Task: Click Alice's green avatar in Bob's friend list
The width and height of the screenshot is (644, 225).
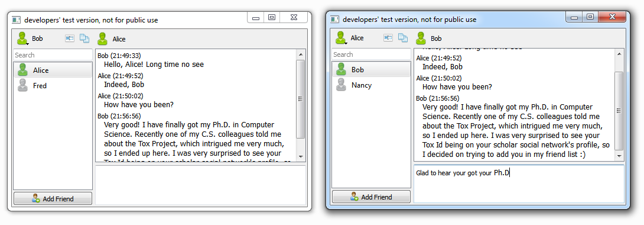Action: pyautogui.click(x=22, y=70)
